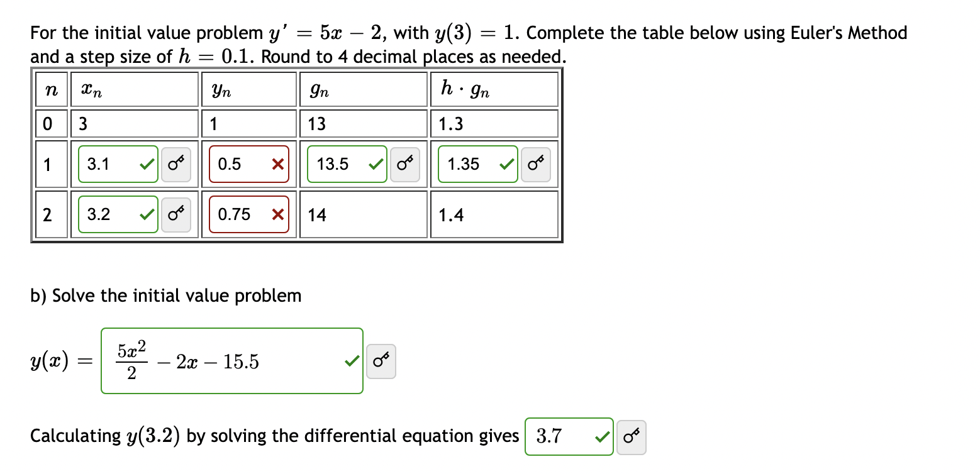Click the key icon beside the 1.35 answer
The image size is (980, 474).
535,163
